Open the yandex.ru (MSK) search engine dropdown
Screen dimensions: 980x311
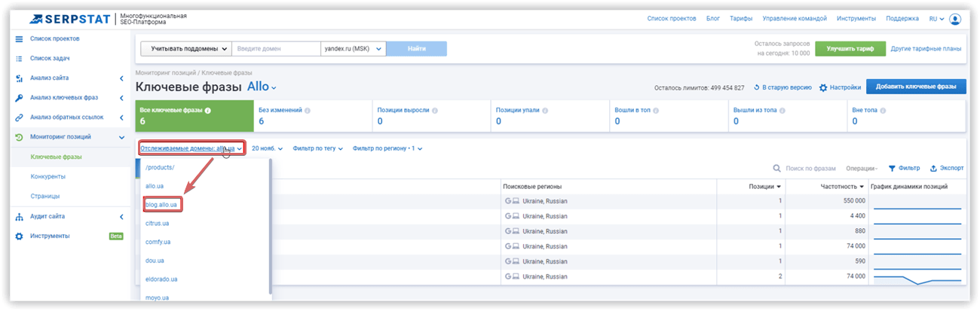pos(354,48)
